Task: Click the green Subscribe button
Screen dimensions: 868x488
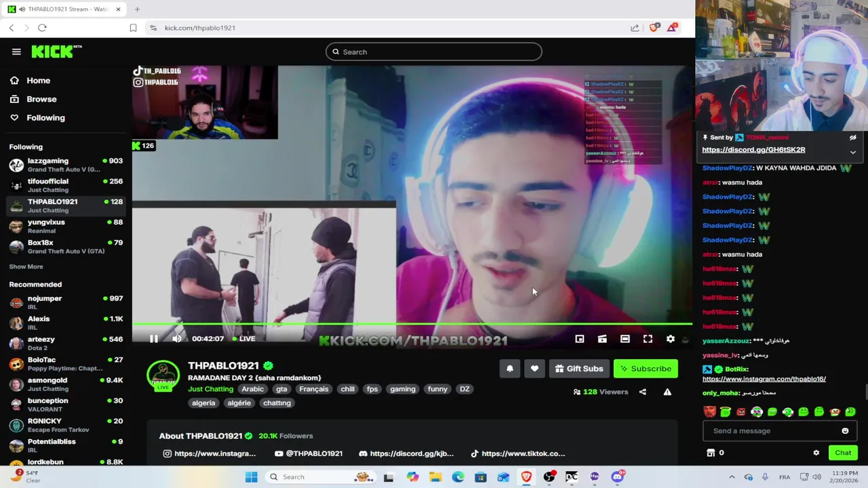Action: tap(646, 369)
